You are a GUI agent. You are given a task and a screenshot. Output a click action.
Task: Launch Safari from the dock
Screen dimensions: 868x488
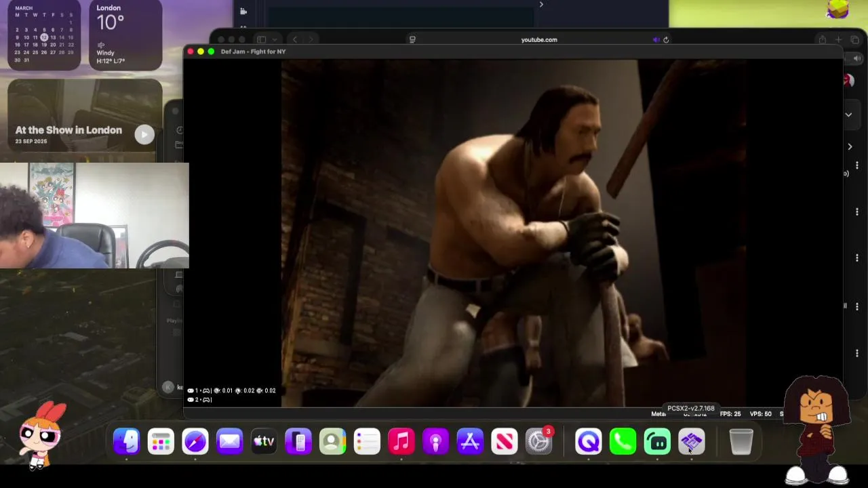(195, 442)
